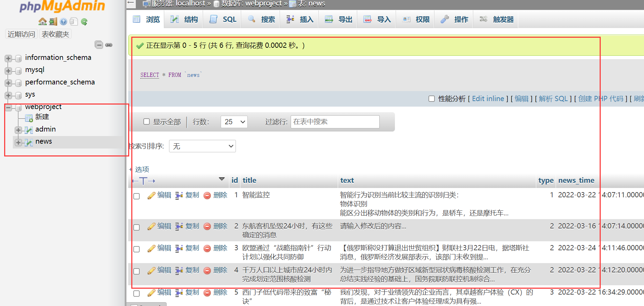Tick the checkbox for row id 4
The image size is (644, 306).
coord(136,271)
